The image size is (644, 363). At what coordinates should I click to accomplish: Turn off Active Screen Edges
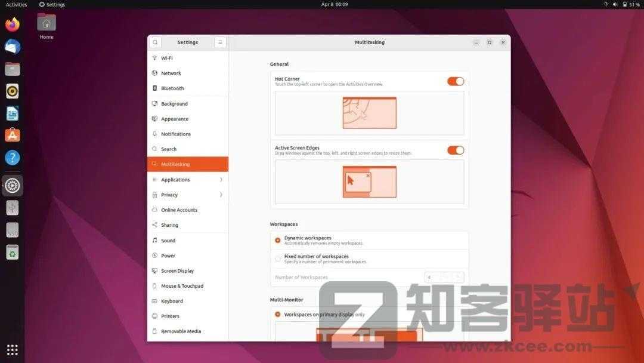(x=455, y=150)
